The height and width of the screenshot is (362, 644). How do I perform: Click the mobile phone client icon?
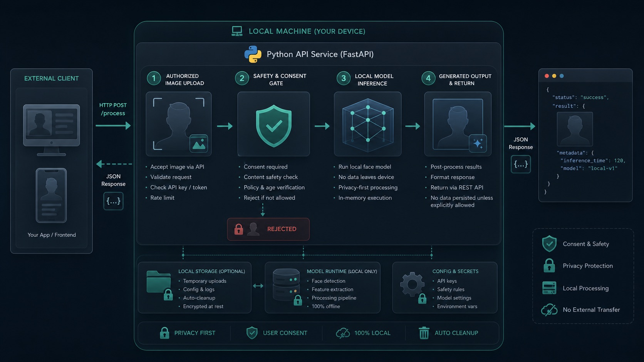tap(51, 195)
